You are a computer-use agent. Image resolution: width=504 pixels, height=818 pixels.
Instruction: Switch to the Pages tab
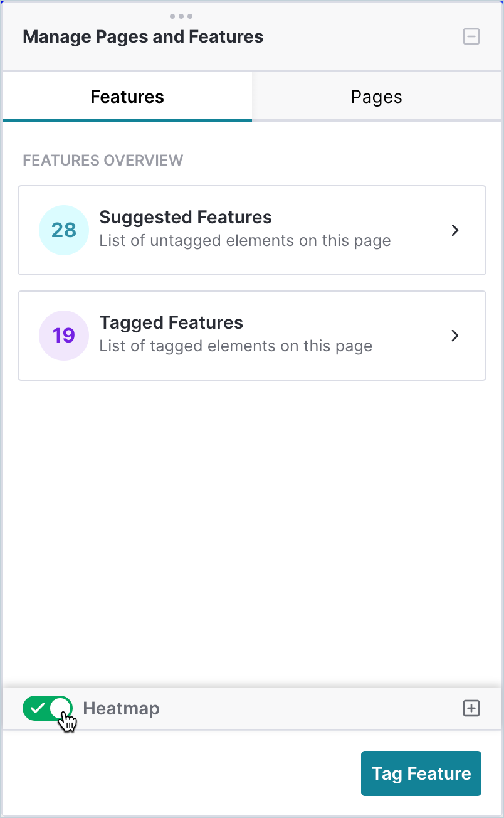pos(377,97)
